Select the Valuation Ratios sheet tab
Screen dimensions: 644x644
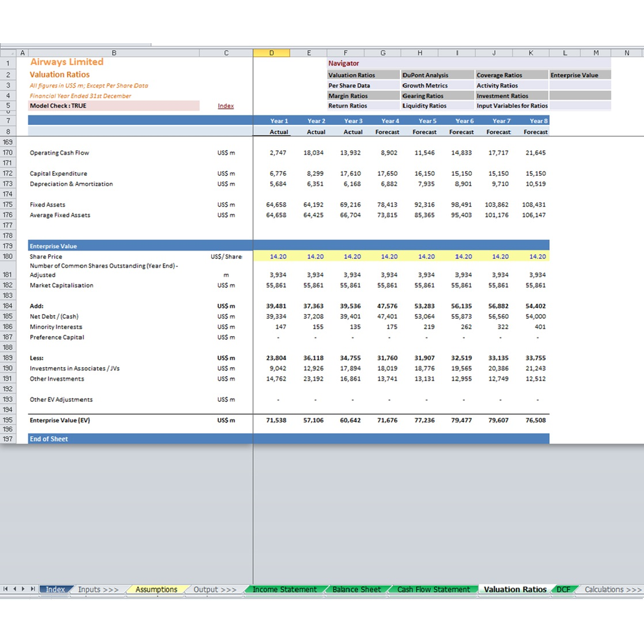click(x=515, y=589)
